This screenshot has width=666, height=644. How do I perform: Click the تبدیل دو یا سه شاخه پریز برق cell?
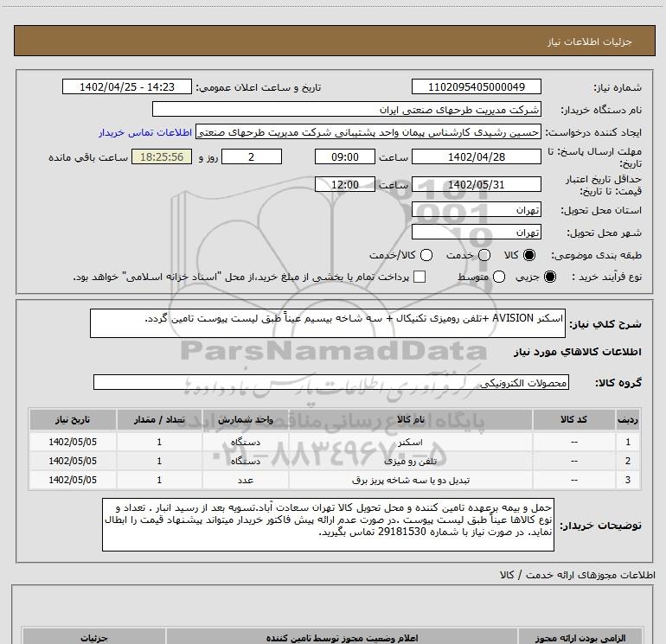pos(410,480)
